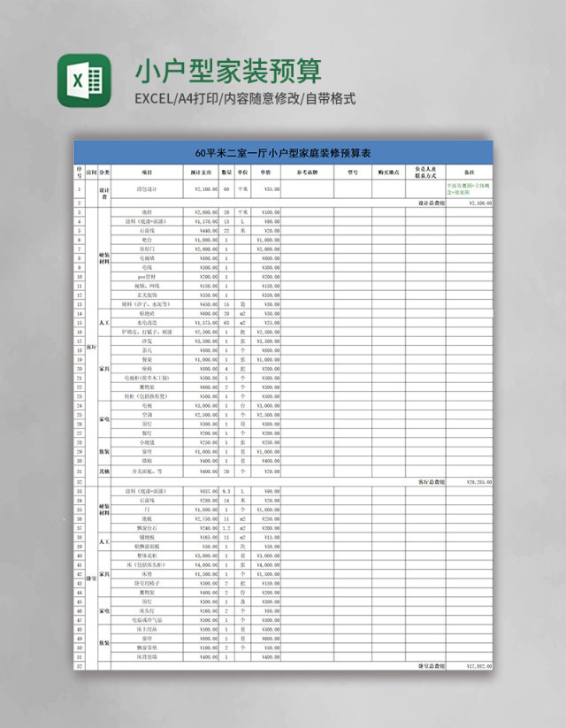Click the 卧室 room cell
Screen dimensions: 566x728
pyautogui.click(x=91, y=579)
